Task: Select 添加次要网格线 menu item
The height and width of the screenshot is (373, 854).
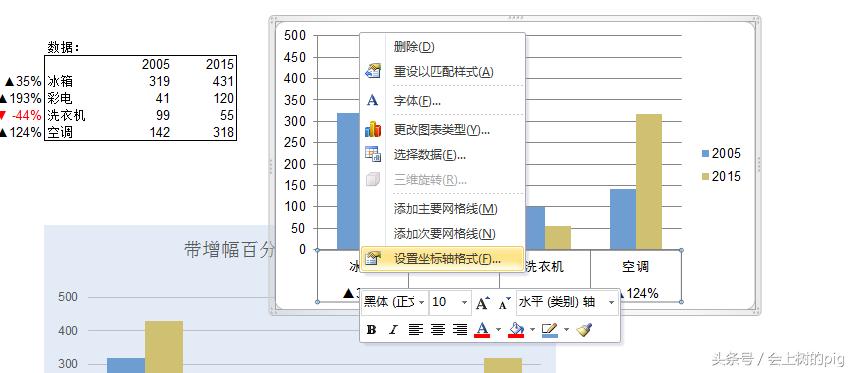Action: [x=444, y=234]
